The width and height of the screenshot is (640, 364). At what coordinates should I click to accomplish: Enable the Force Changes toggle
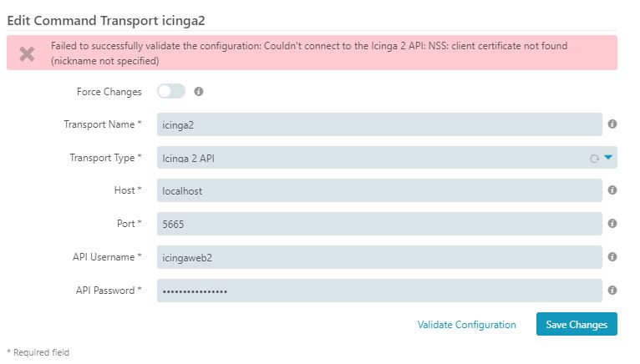pos(171,91)
